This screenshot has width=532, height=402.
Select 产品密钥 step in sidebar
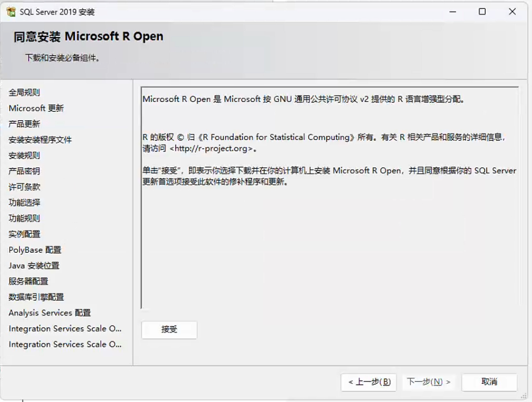click(24, 171)
